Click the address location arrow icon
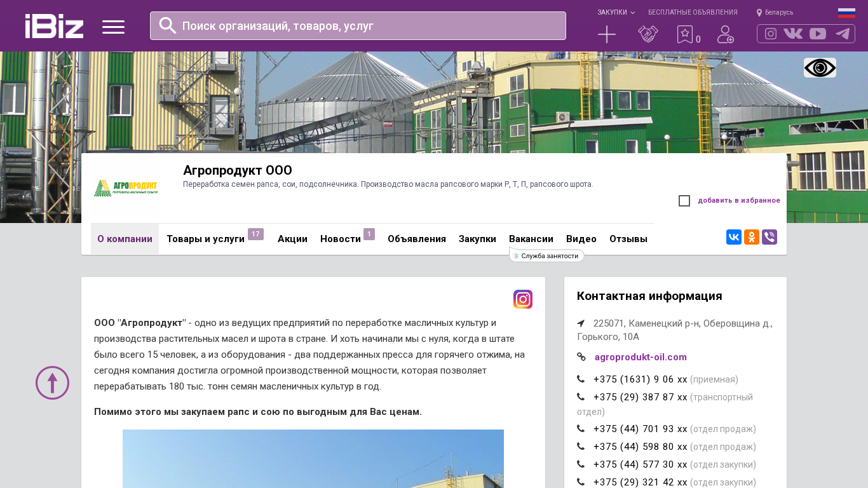 tap(581, 323)
